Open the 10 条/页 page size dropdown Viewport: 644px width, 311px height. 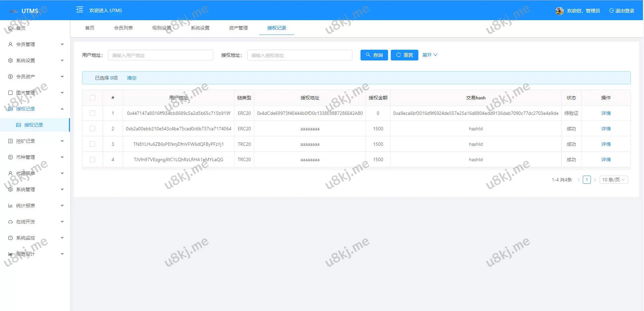(x=613, y=180)
